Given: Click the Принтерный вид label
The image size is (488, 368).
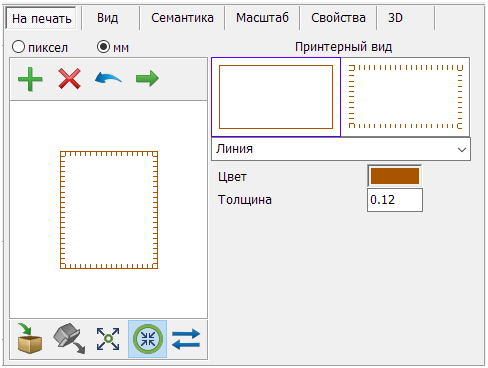Looking at the screenshot, I should pyautogui.click(x=343, y=47).
